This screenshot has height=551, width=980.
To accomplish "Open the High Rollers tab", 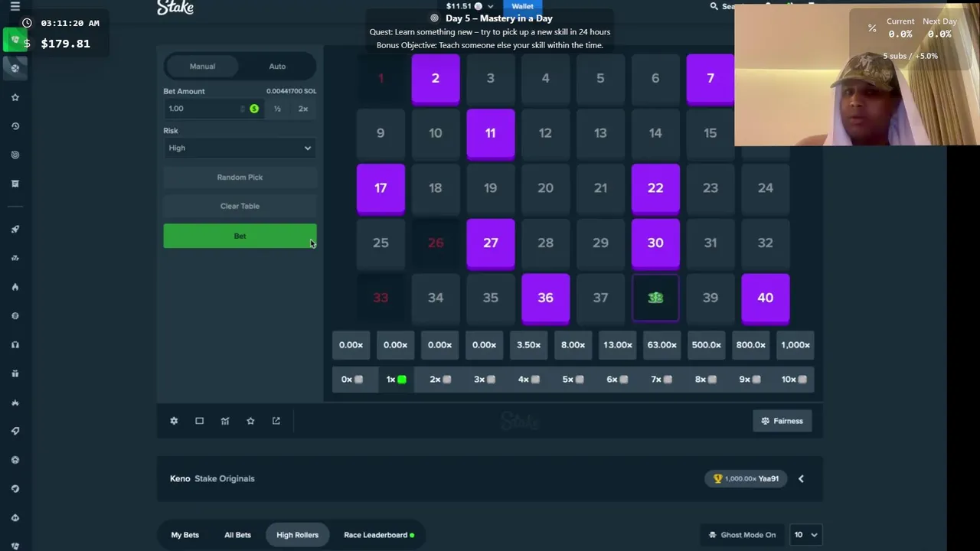I will (297, 535).
